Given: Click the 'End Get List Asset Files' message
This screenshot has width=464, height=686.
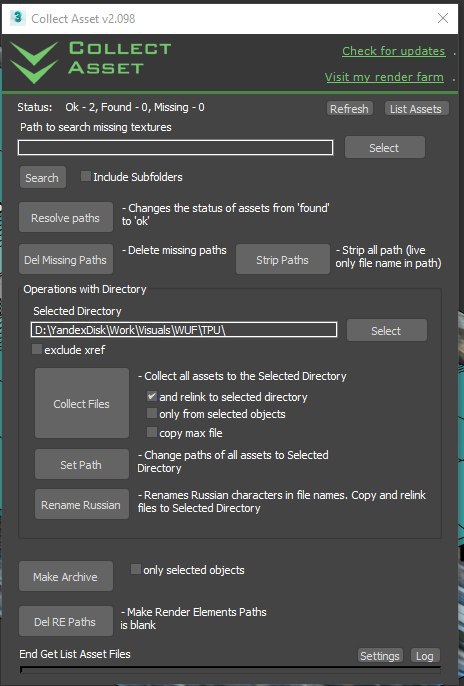Looking at the screenshot, I should [x=75, y=654].
